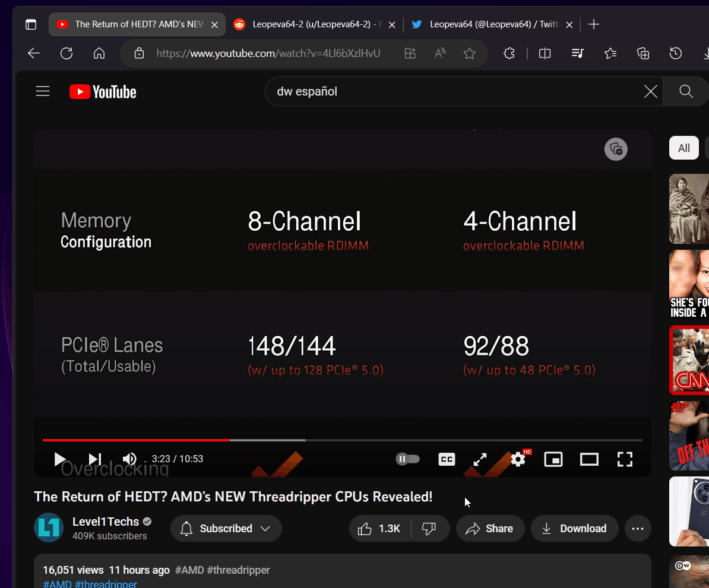Refresh the current page
This screenshot has width=709, height=588.
(67, 53)
